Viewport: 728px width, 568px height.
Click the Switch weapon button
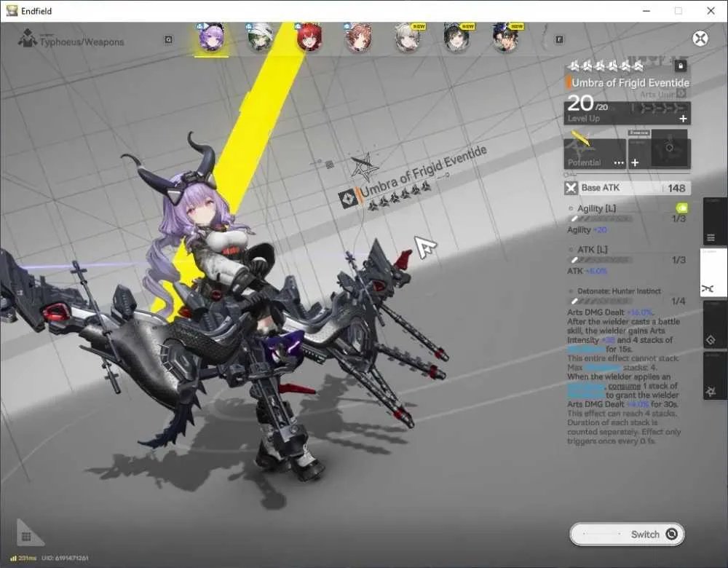tap(628, 534)
